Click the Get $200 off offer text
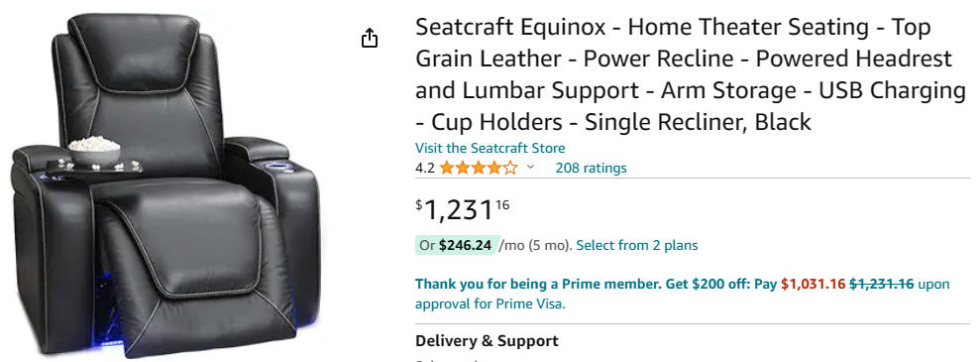 click(707, 284)
